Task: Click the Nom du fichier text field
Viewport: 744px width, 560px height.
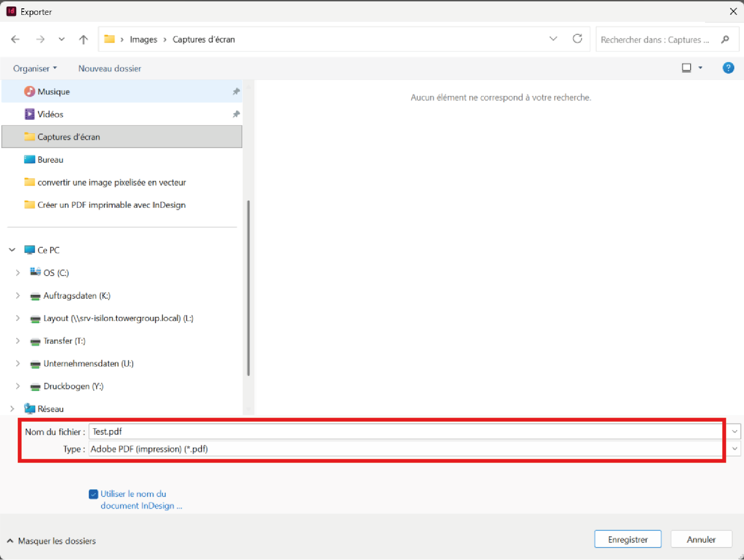Action: click(404, 431)
